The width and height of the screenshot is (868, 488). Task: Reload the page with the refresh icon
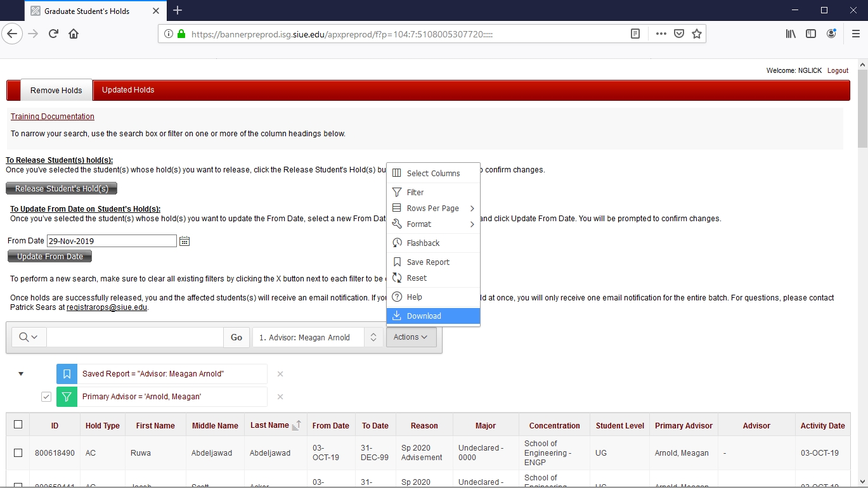click(53, 34)
